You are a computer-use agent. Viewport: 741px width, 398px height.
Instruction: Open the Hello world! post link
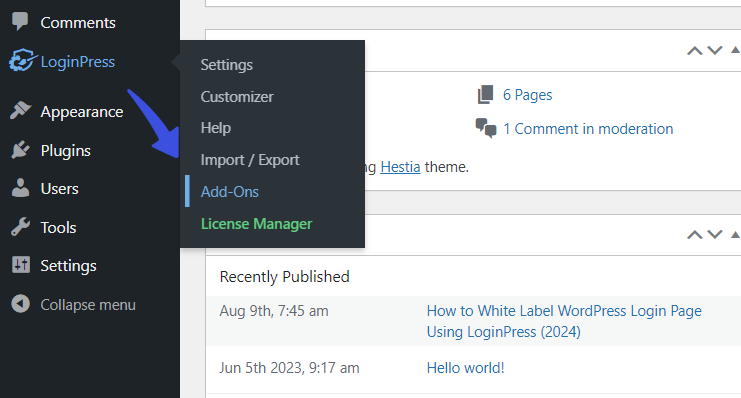[x=465, y=368]
